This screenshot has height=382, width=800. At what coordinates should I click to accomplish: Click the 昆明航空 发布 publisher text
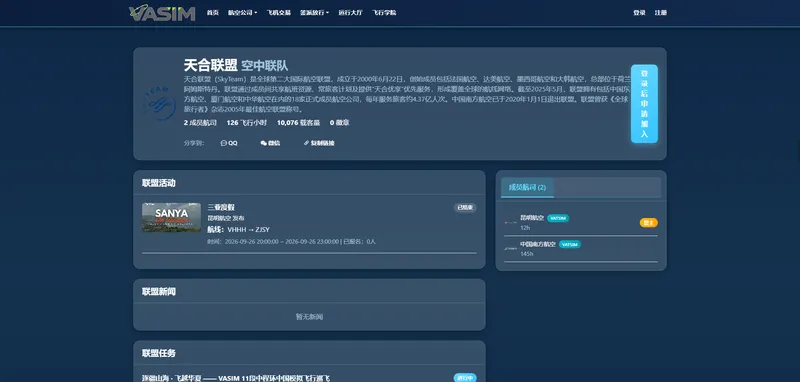(226, 218)
